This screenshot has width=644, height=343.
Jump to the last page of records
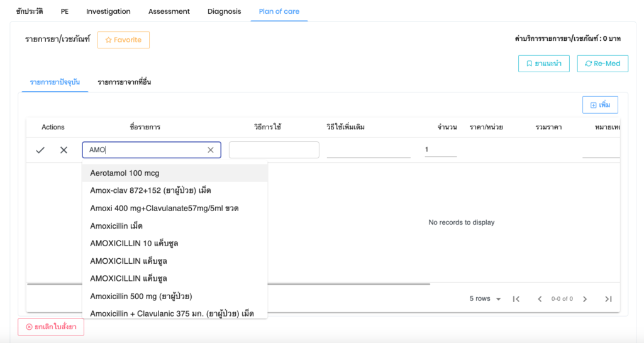[608, 299]
